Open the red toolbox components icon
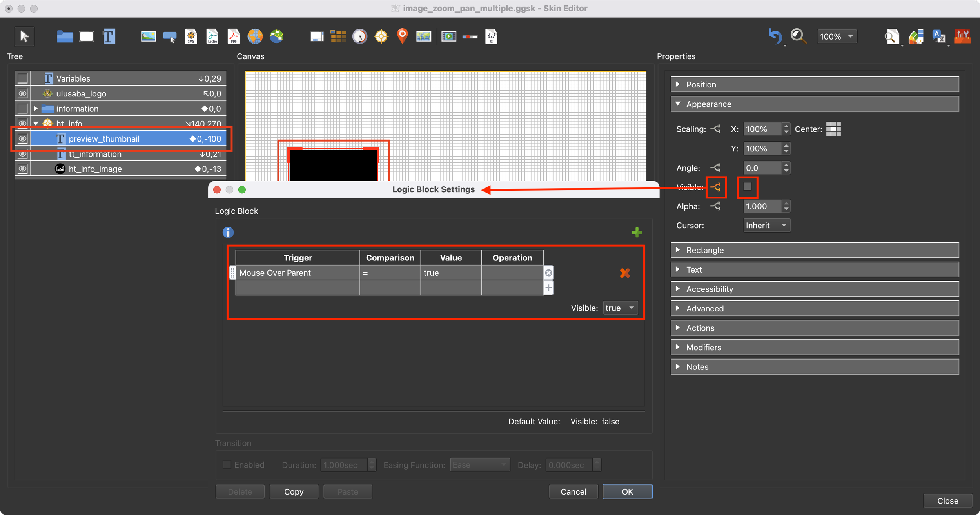 962,36
